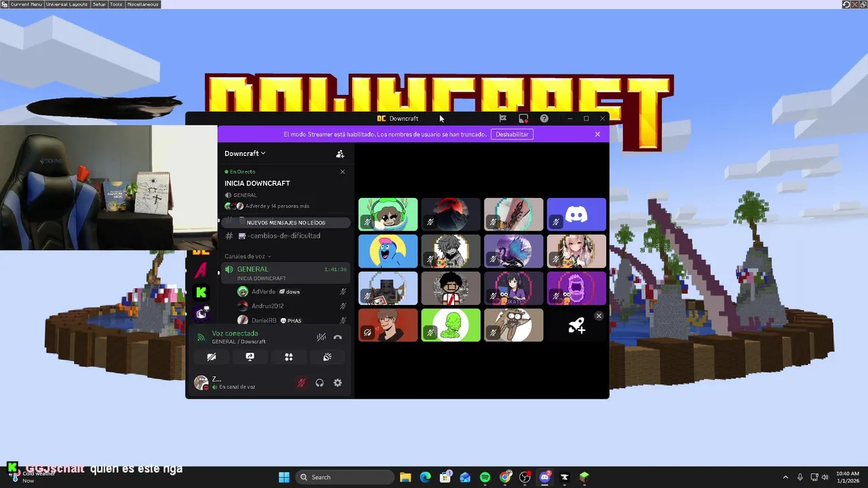Select the red moon volcano tile
Image resolution: width=868 pixels, height=488 pixels.
coord(451,214)
